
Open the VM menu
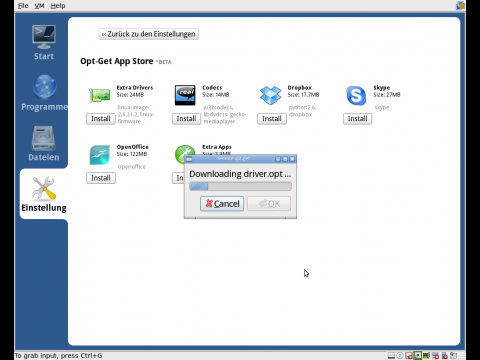pos(39,6)
